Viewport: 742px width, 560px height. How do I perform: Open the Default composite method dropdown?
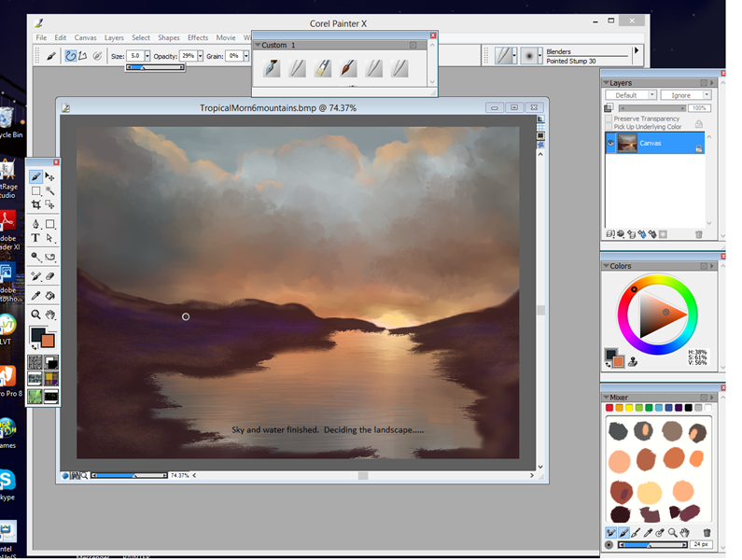pyautogui.click(x=630, y=95)
